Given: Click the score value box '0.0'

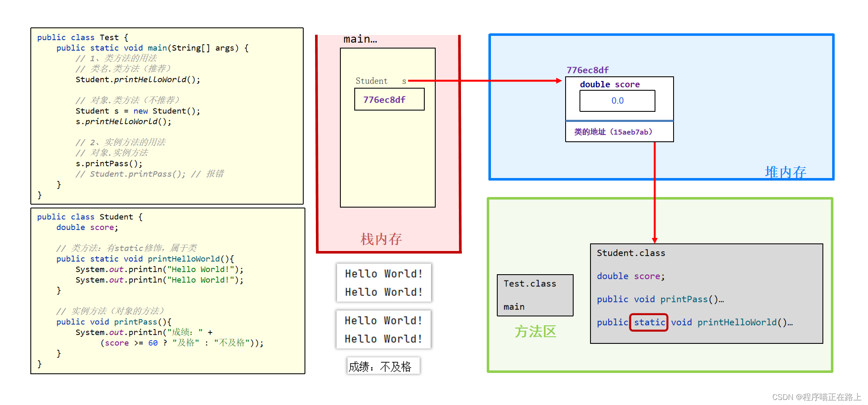Looking at the screenshot, I should coord(617,101).
